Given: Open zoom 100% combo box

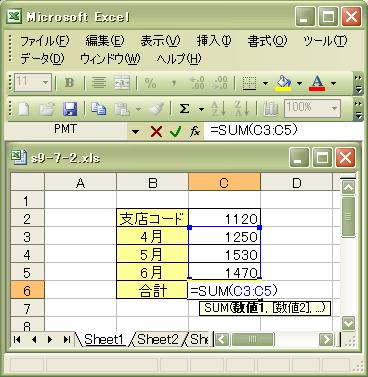Looking at the screenshot, I should click(313, 108).
